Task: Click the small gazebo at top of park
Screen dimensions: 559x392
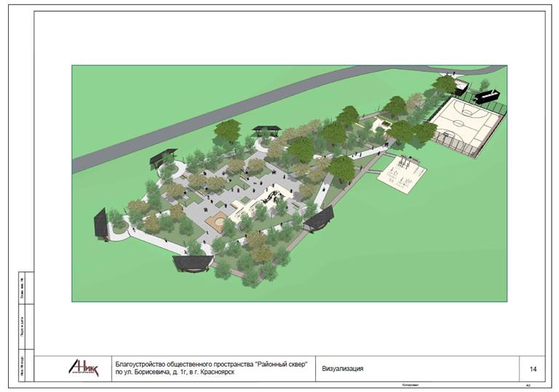Action: coord(266,130)
